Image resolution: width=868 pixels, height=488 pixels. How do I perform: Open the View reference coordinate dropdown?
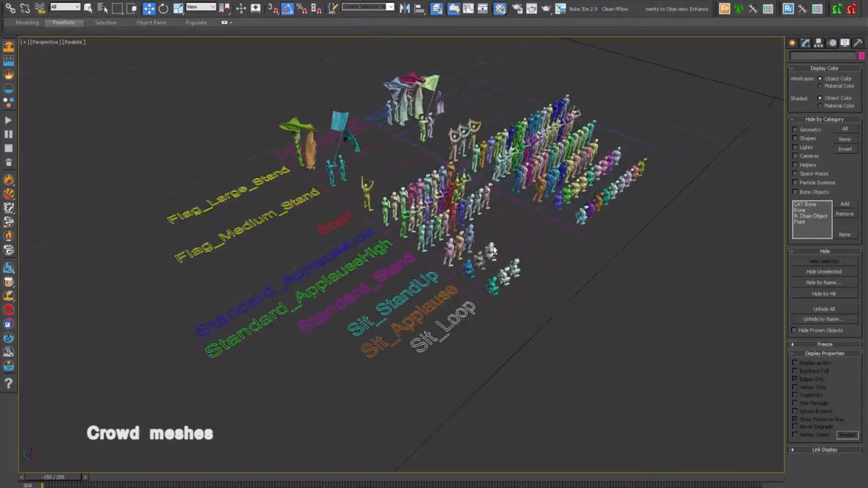tap(200, 7)
